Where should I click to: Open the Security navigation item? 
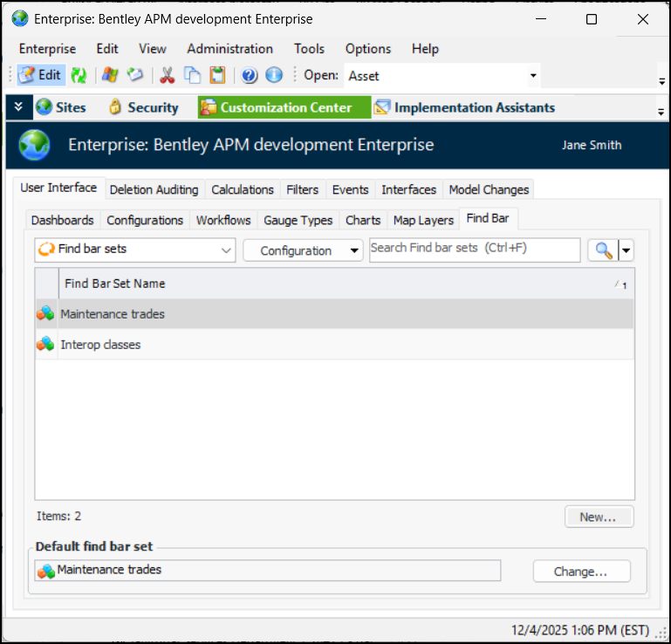pyautogui.click(x=143, y=107)
